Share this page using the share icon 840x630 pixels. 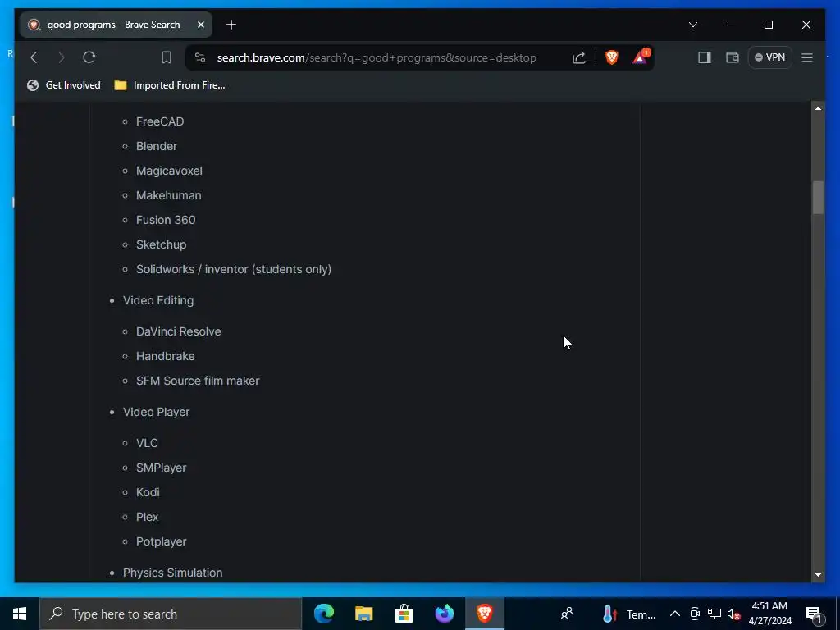tap(578, 57)
